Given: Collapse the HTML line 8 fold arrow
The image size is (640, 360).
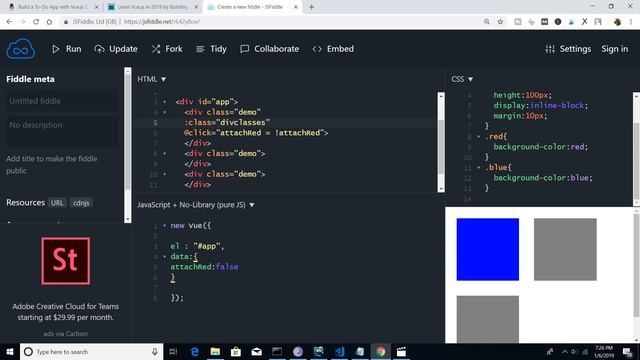Looking at the screenshot, I should [x=165, y=153].
